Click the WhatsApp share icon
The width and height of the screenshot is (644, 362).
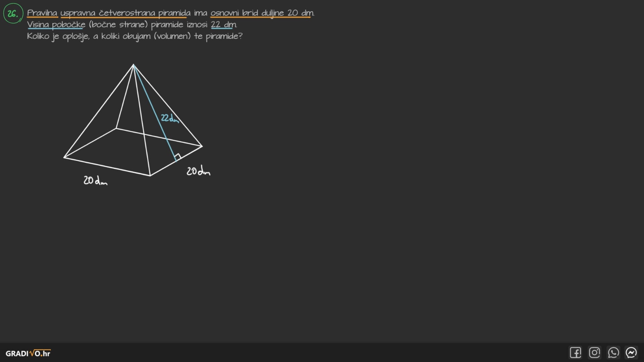coord(613,353)
